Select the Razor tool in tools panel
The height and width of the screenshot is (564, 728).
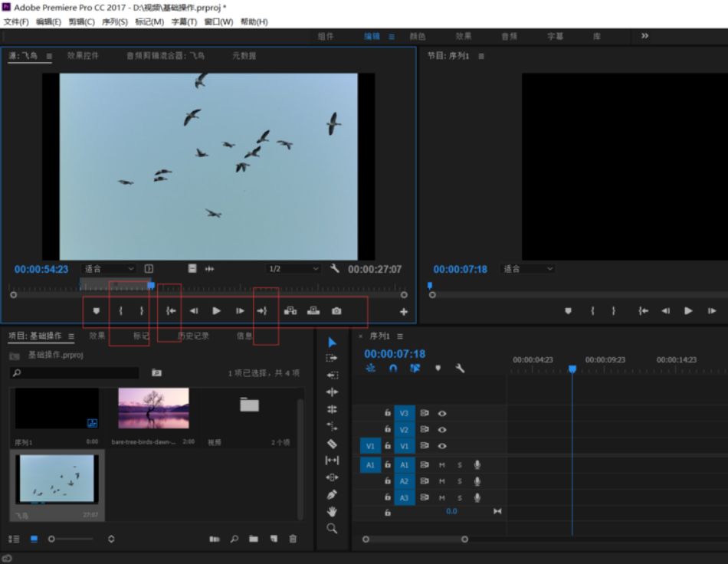[332, 443]
